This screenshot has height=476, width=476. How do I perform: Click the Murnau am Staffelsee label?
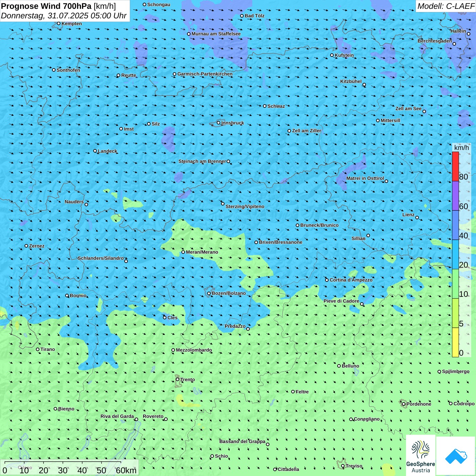coord(216,34)
